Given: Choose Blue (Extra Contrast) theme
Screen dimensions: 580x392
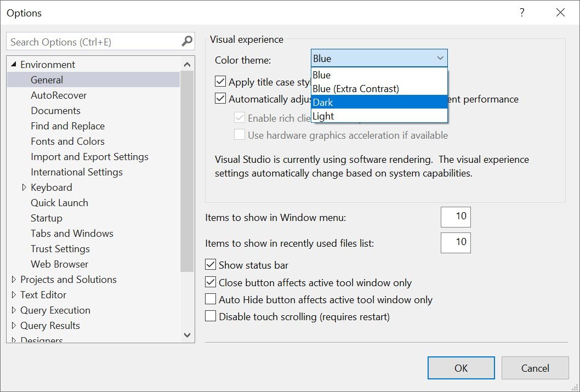Looking at the screenshot, I should [379, 88].
